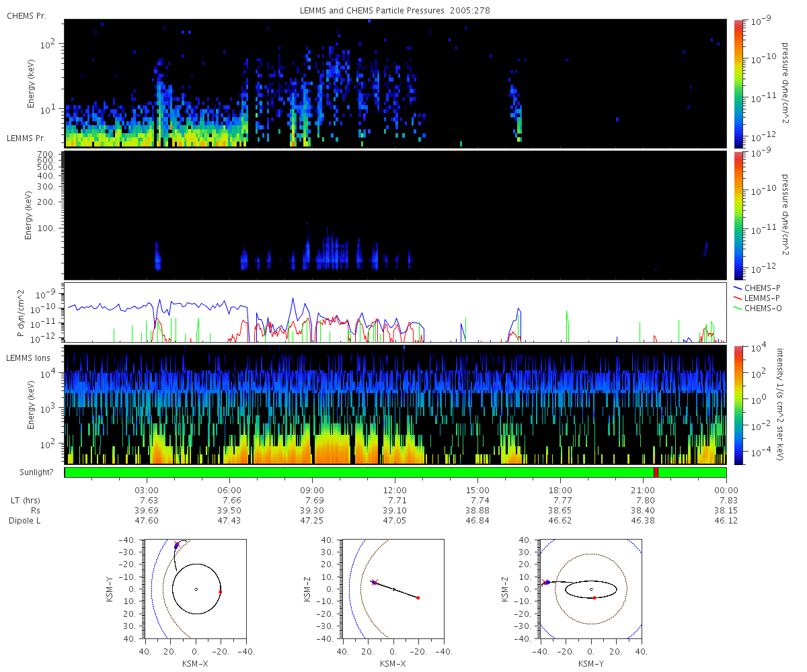Click the red marker in Sunlight bar
Viewport: 807px width, 672px height.
(x=656, y=472)
